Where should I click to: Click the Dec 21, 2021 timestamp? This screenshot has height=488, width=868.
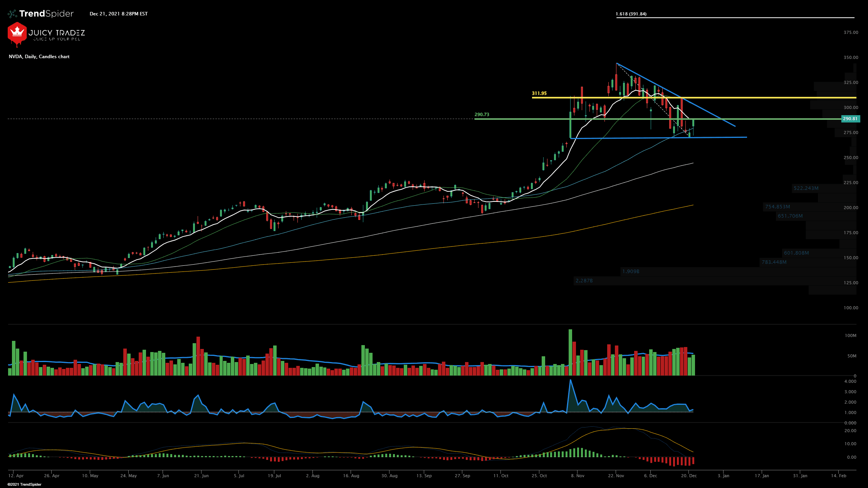(119, 14)
